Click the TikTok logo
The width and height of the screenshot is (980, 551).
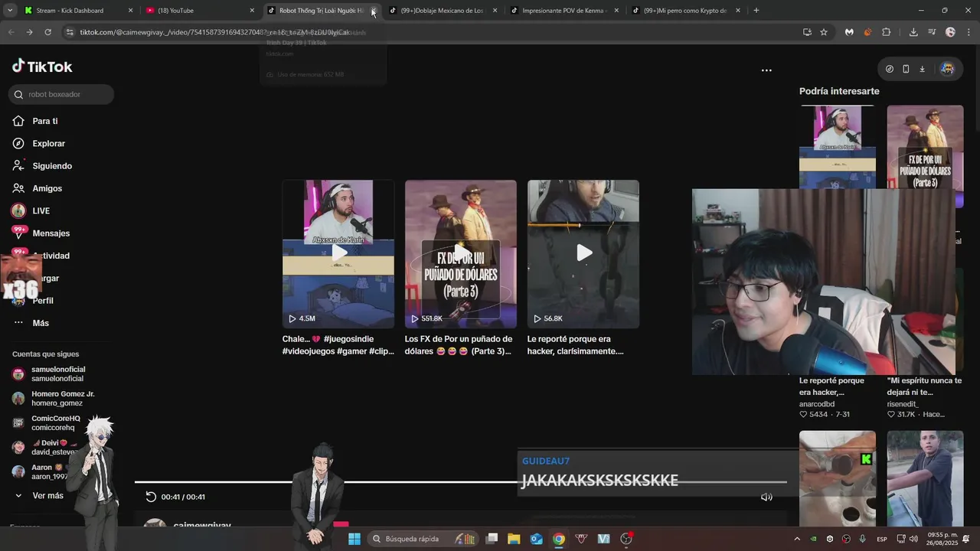click(42, 67)
